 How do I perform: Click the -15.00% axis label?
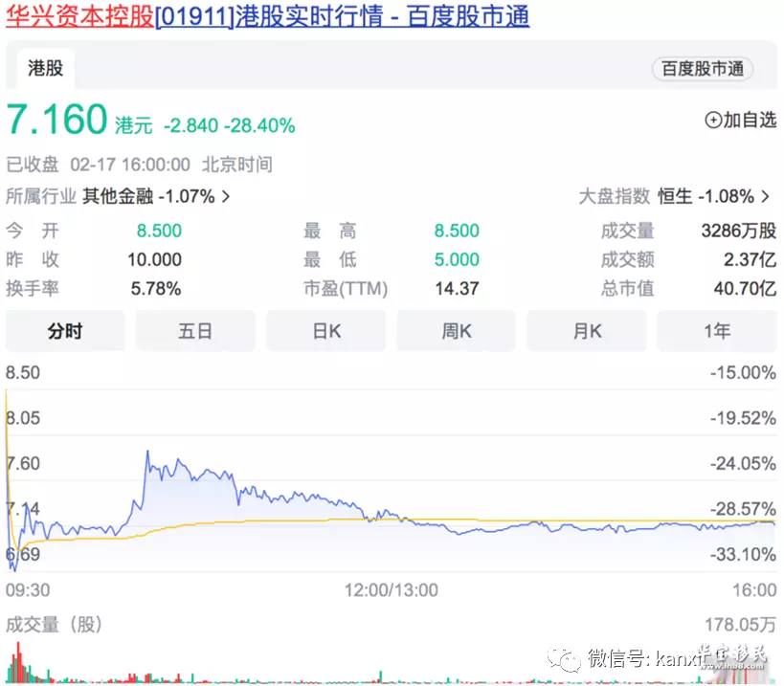[743, 373]
